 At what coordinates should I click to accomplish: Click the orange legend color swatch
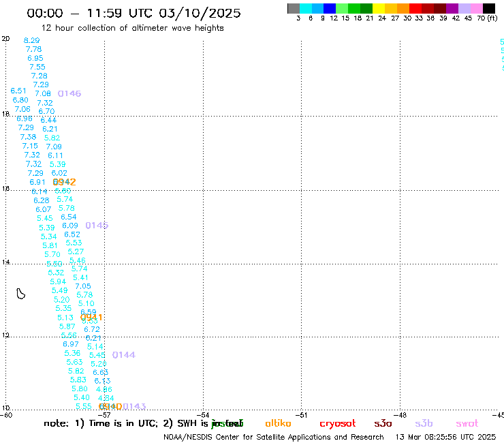click(x=403, y=8)
